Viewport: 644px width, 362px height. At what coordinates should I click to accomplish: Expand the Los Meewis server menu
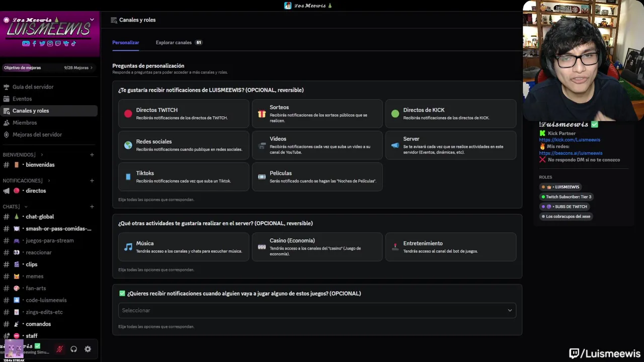[92, 20]
